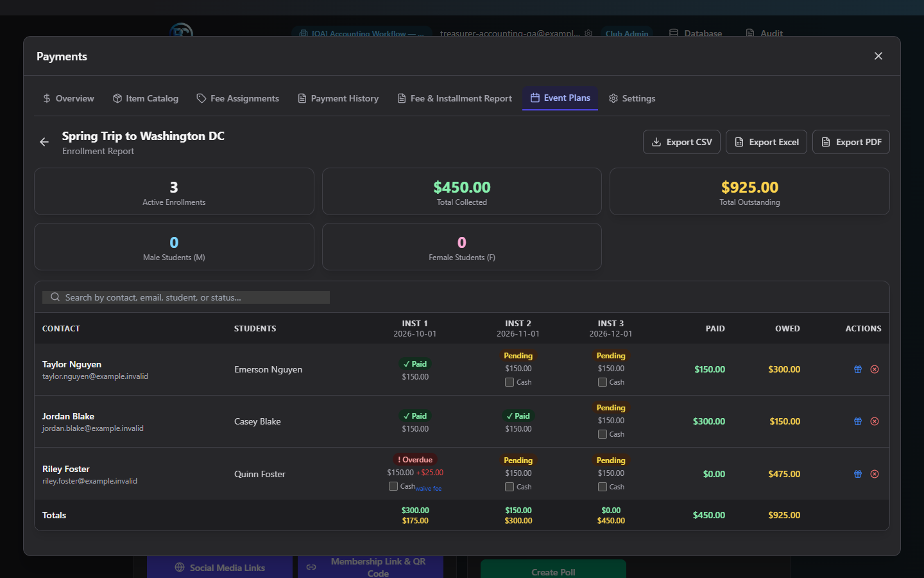Click the back arrow beside Spring Trip title
This screenshot has height=578, width=924.
point(44,142)
